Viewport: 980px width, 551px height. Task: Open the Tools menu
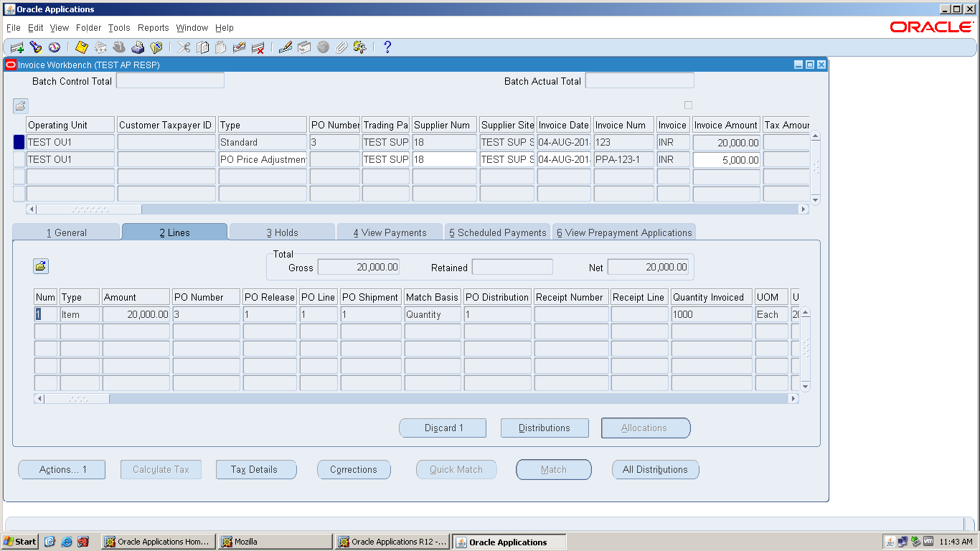pyautogui.click(x=119, y=28)
